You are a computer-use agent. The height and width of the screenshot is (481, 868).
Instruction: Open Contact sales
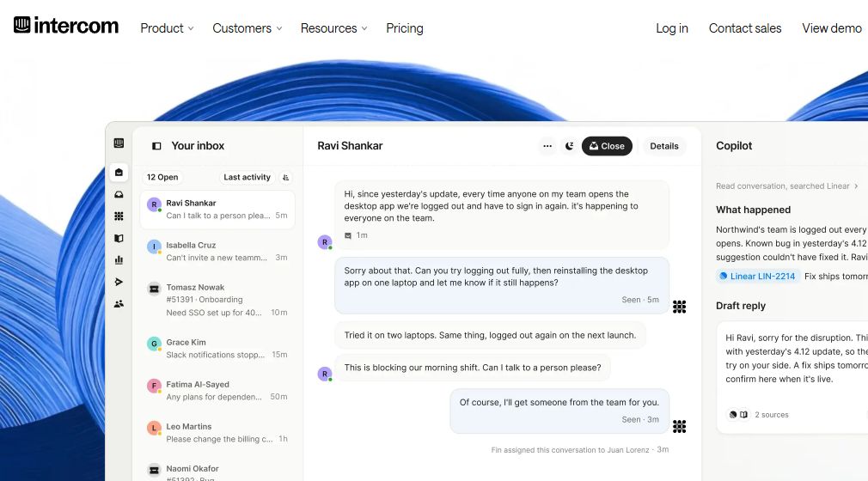(x=745, y=28)
